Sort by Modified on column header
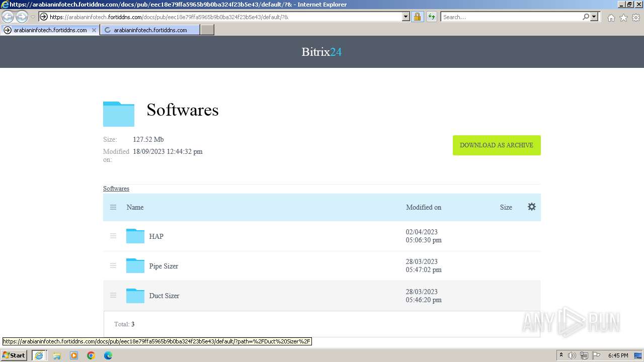The width and height of the screenshot is (644, 362). pyautogui.click(x=424, y=207)
